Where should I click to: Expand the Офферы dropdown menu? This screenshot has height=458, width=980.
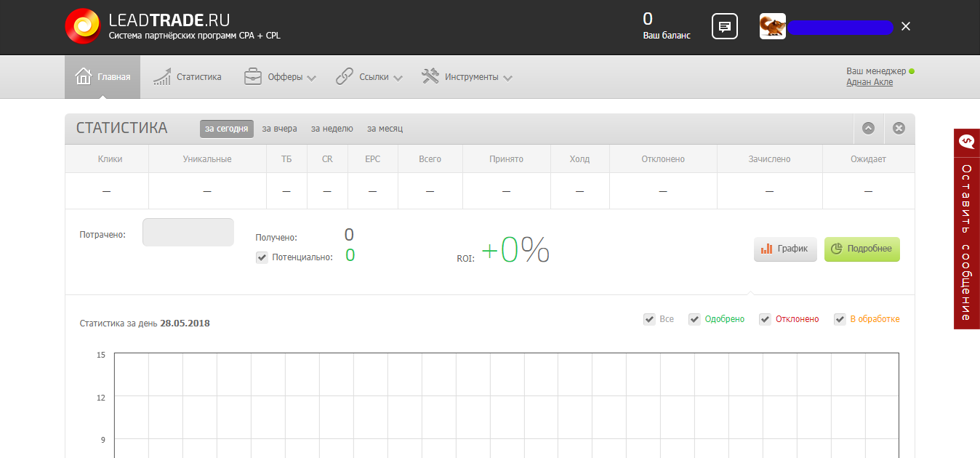311,79
